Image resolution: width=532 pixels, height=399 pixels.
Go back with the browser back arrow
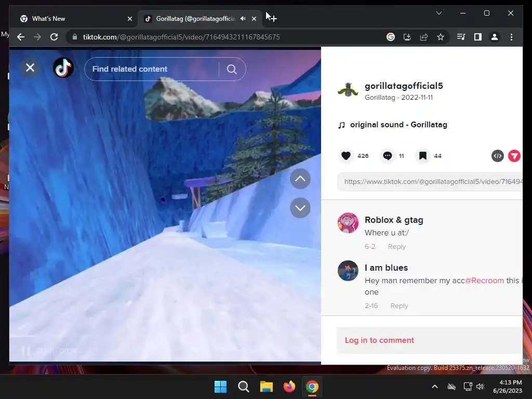(21, 37)
